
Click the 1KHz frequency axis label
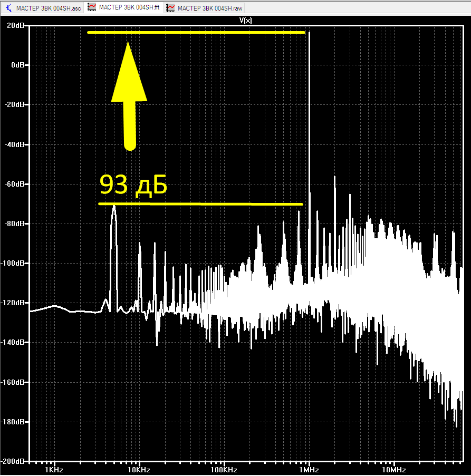pos(54,470)
